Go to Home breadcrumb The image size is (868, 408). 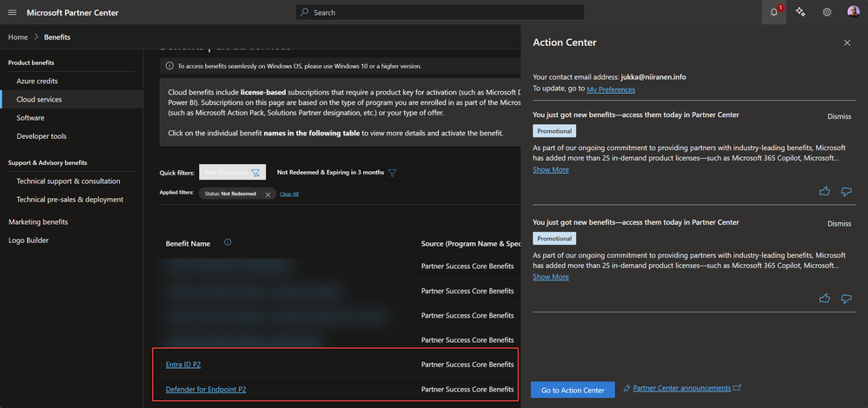17,37
